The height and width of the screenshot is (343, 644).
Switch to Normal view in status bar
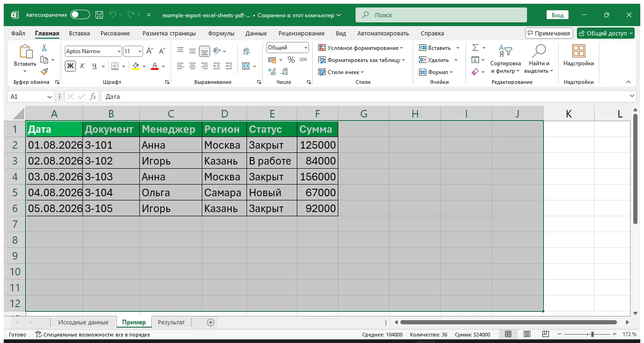(x=508, y=335)
